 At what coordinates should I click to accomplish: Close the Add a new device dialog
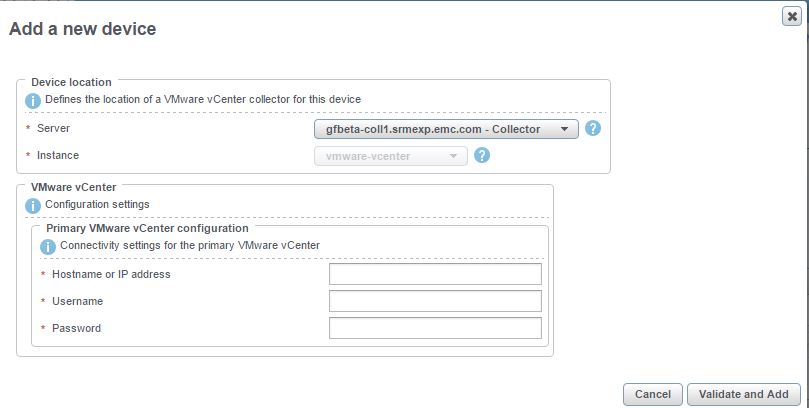(x=791, y=17)
